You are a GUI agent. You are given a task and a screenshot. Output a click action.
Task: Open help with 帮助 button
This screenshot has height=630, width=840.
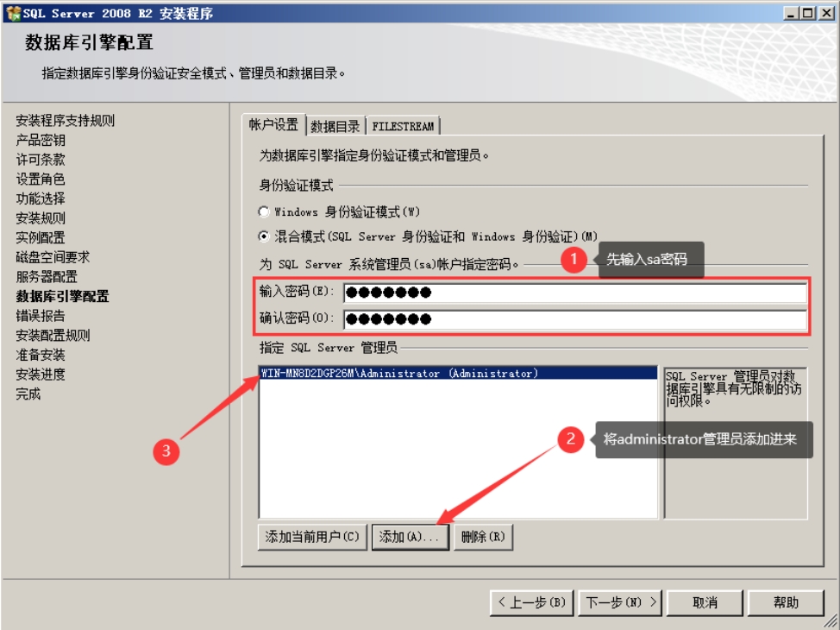(786, 602)
